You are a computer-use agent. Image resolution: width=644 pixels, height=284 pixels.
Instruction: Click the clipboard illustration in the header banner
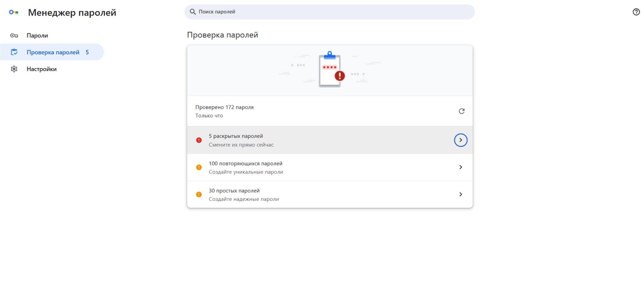(x=330, y=70)
